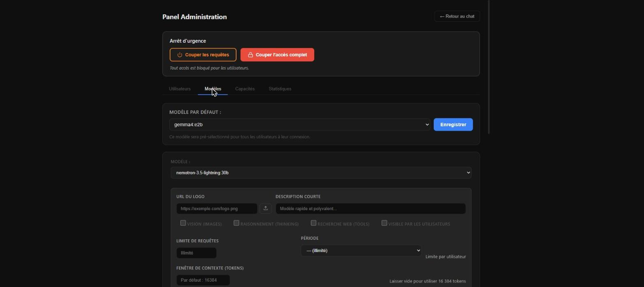
Task: Click the Limite de requêtes field
Action: pyautogui.click(x=196, y=253)
